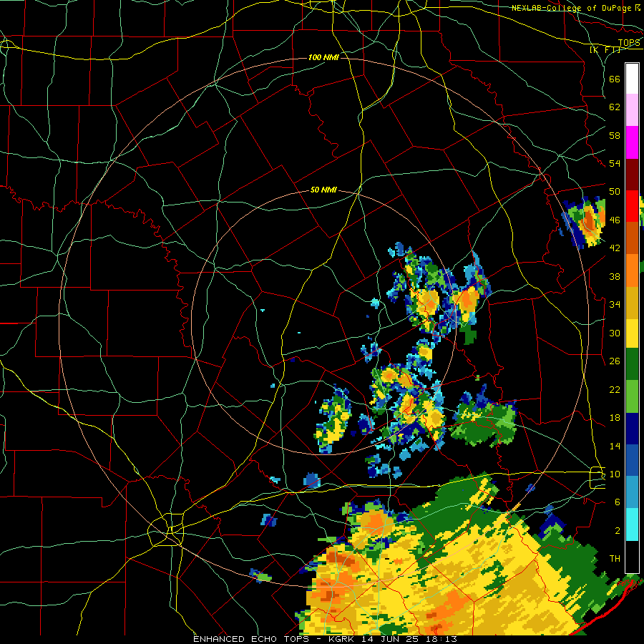Click the "66" legend value

[x=615, y=79]
